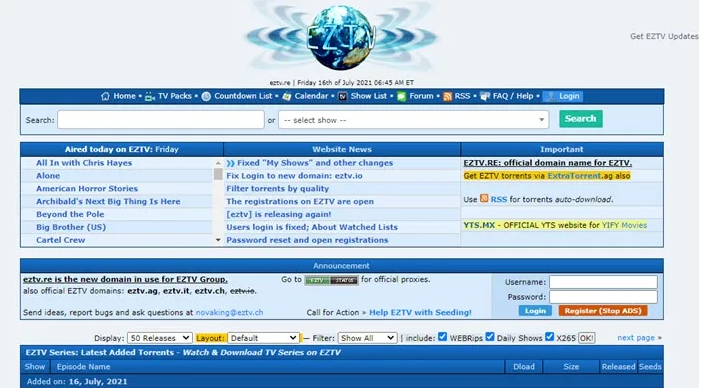Click the OK! filter button
701x388 pixels.
[586, 338]
